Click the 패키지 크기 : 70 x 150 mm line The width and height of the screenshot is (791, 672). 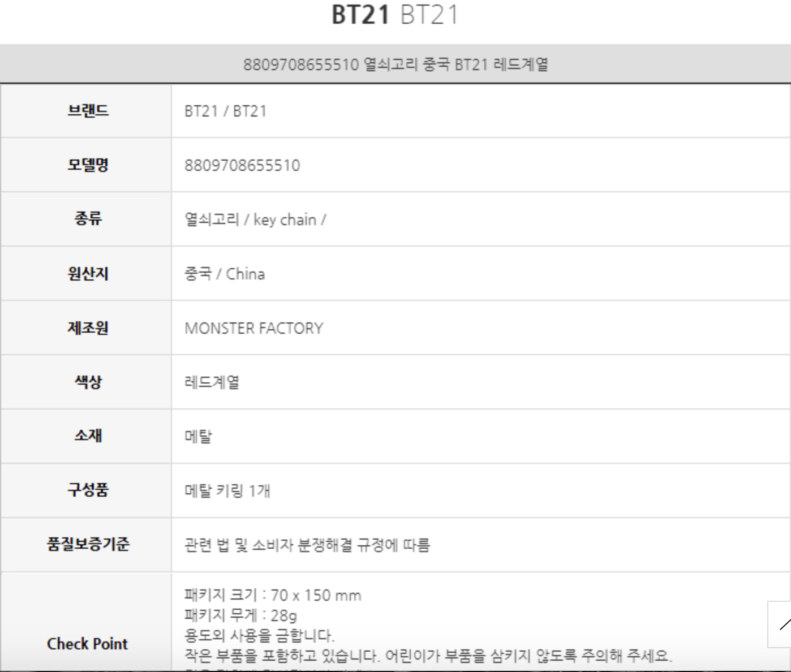click(273, 595)
